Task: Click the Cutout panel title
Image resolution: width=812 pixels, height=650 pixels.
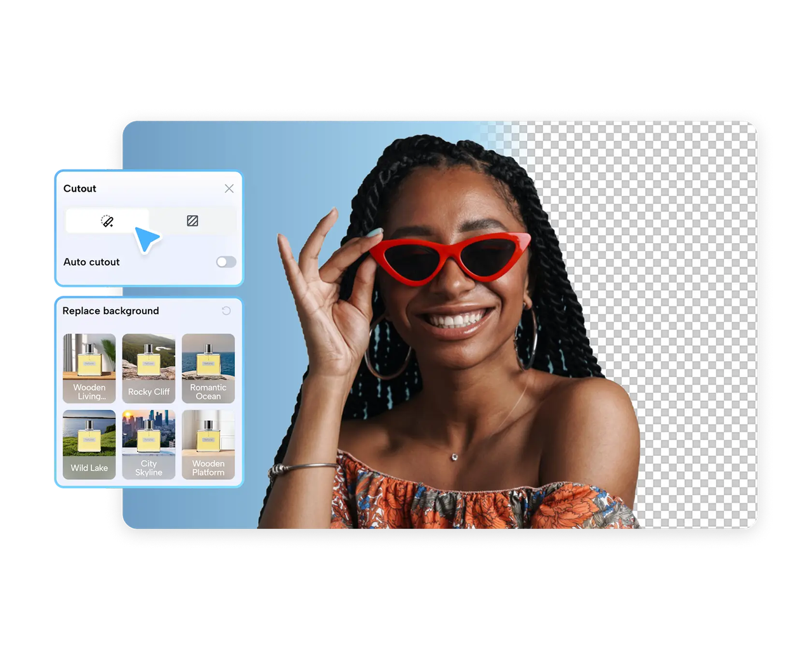Action: click(80, 189)
